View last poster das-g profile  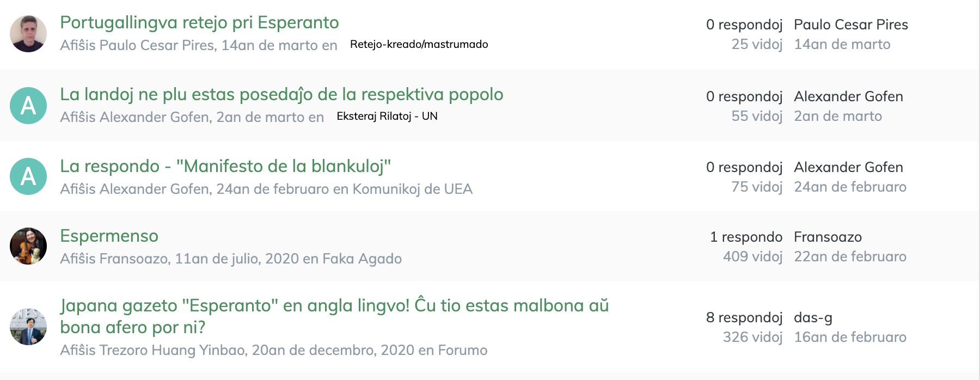[813, 317]
